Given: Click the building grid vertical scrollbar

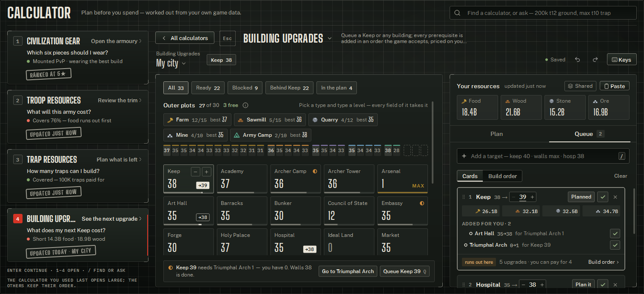Looking at the screenshot, I should tap(433, 143).
